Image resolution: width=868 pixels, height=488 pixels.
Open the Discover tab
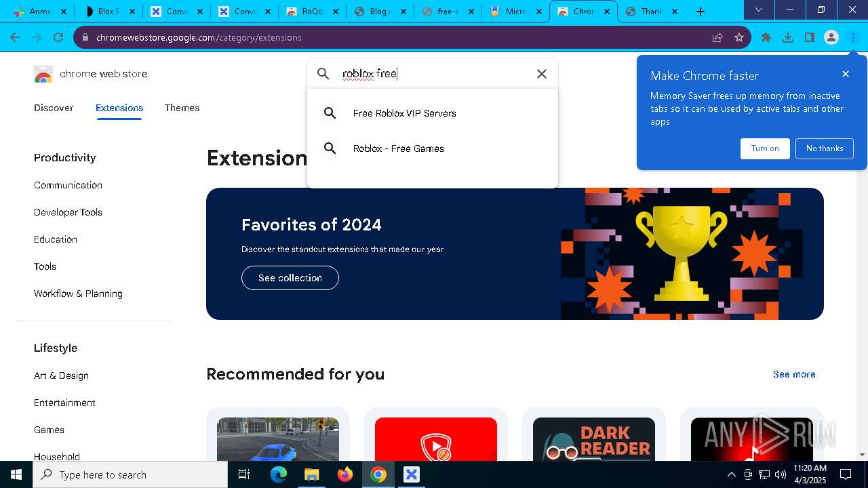click(54, 108)
